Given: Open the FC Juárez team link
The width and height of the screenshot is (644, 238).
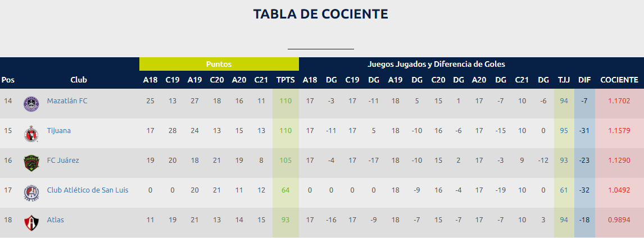Looking at the screenshot, I should [x=63, y=161].
